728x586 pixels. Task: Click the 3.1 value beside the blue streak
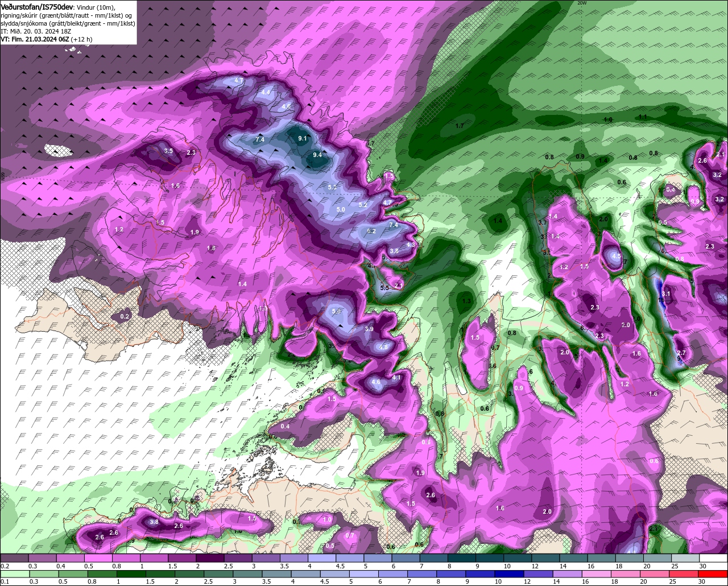pyautogui.click(x=667, y=294)
